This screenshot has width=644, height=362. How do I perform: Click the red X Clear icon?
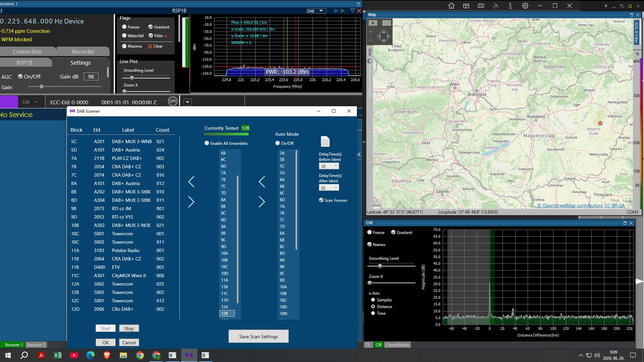(150, 46)
